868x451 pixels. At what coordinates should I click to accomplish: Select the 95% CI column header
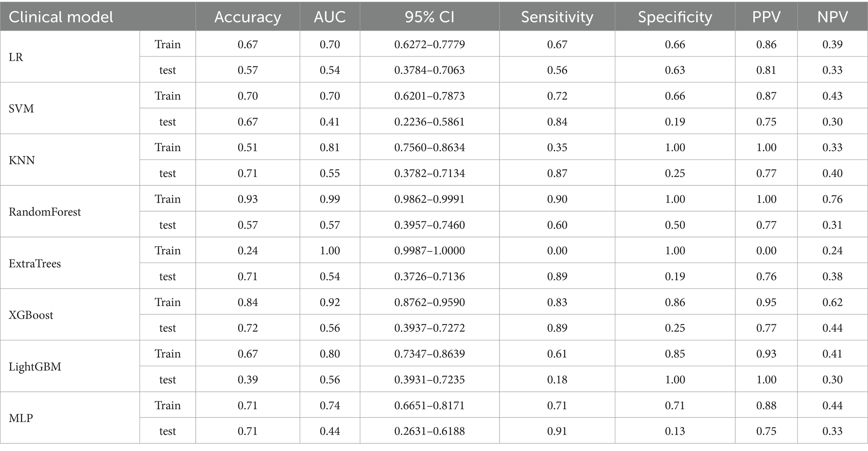click(429, 17)
